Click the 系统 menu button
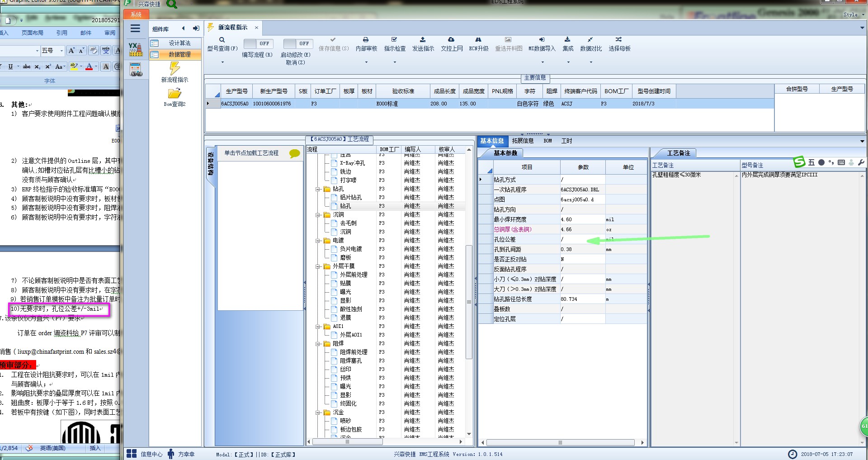Image resolution: width=868 pixels, height=460 pixels. click(136, 14)
